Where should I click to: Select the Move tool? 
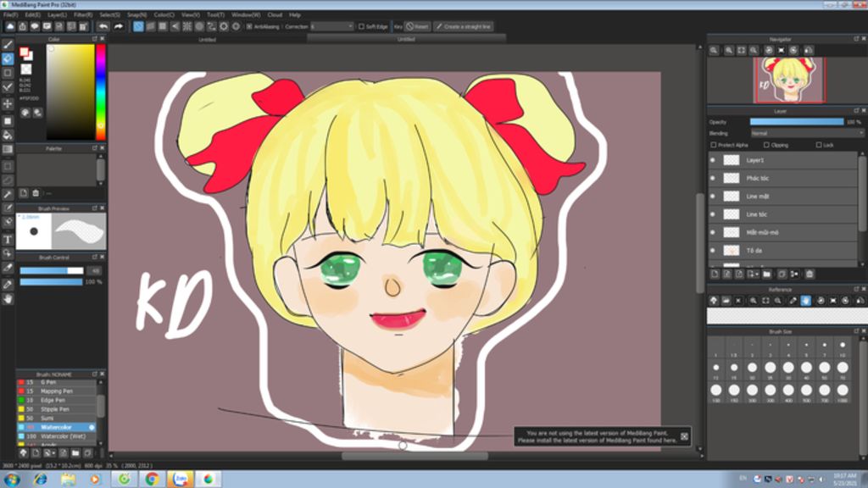[8, 103]
